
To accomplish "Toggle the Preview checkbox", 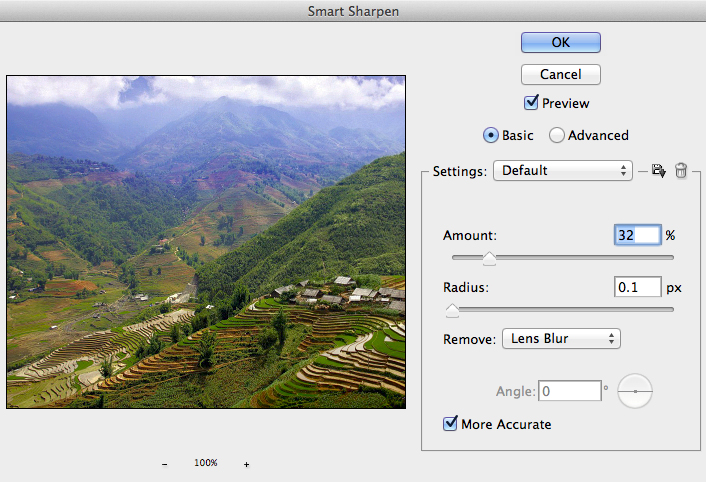I will (531, 103).
